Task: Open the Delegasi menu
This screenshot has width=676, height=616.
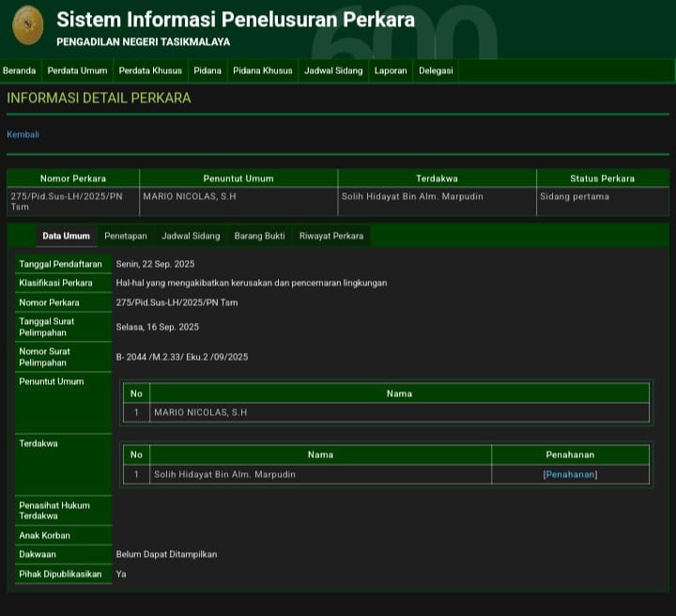Action: [436, 70]
